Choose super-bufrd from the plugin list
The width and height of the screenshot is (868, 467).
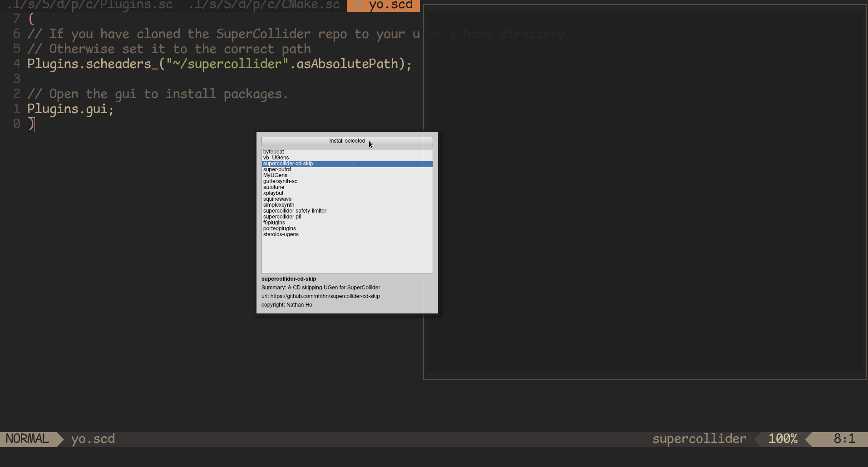[347, 170]
